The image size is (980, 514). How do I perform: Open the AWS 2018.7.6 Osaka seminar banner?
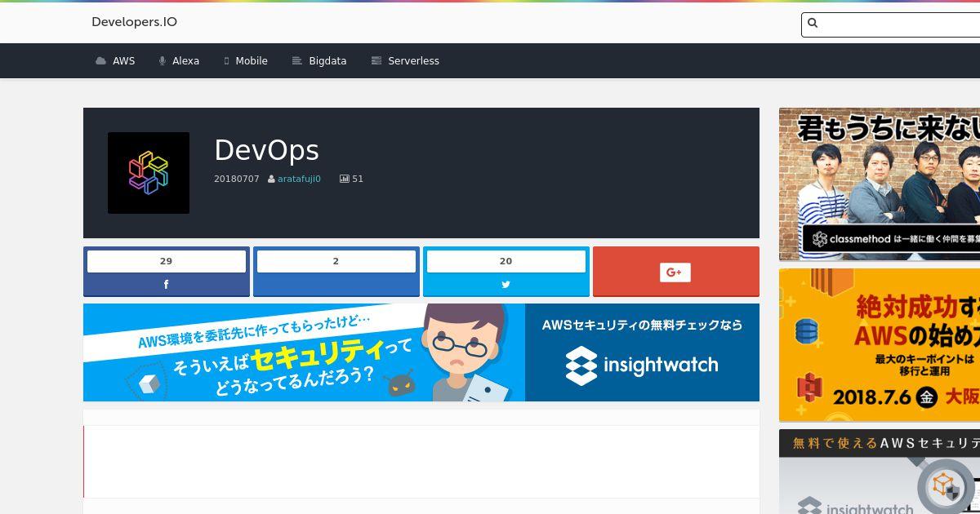coord(880,345)
